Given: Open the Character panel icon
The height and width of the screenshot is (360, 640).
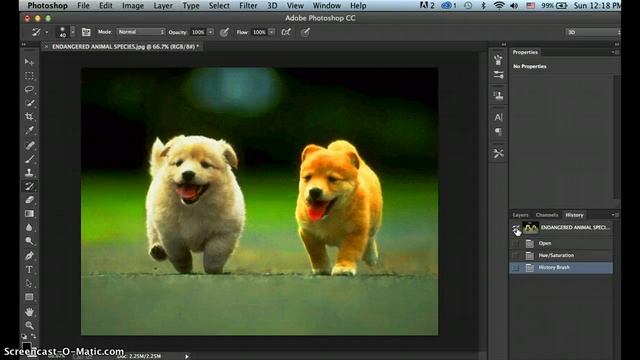Looking at the screenshot, I should [x=498, y=118].
